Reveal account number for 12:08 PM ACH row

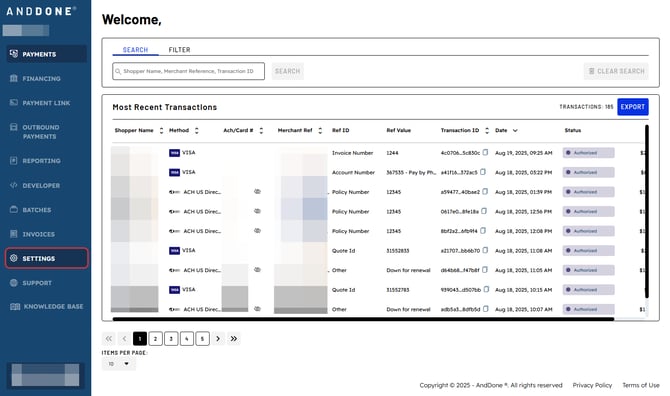click(x=257, y=231)
